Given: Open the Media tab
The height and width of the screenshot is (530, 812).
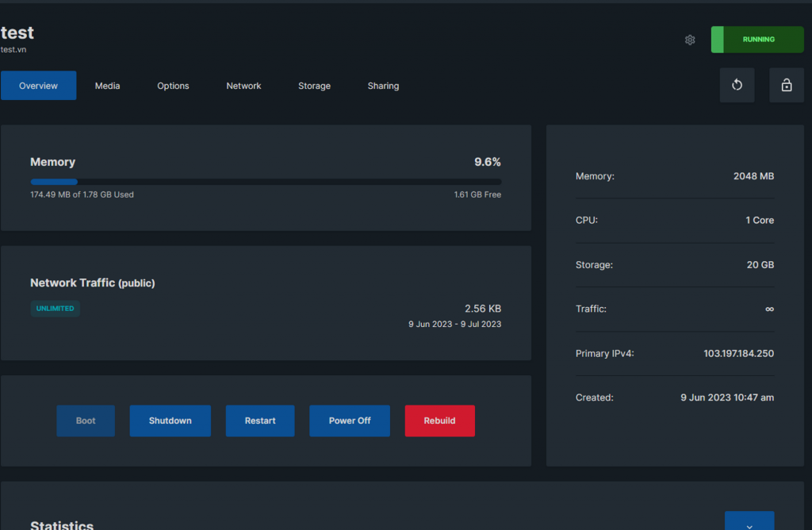Looking at the screenshot, I should 108,86.
